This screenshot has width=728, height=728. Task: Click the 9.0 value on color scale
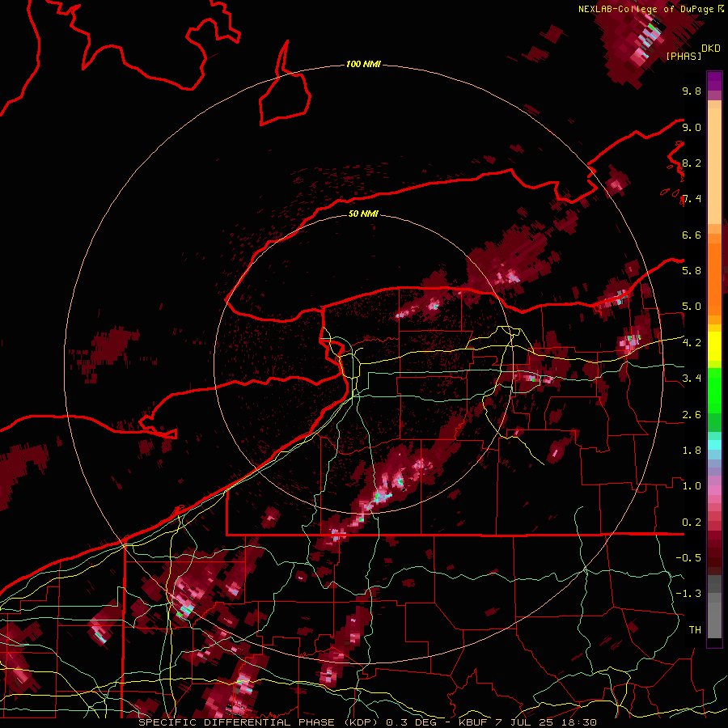pyautogui.click(x=692, y=127)
